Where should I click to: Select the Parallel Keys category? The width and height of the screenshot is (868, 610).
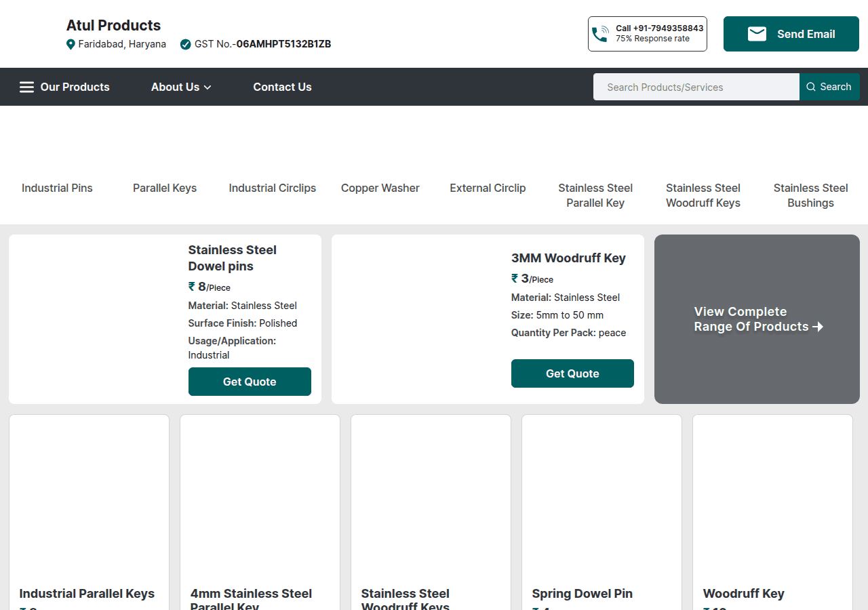point(165,188)
